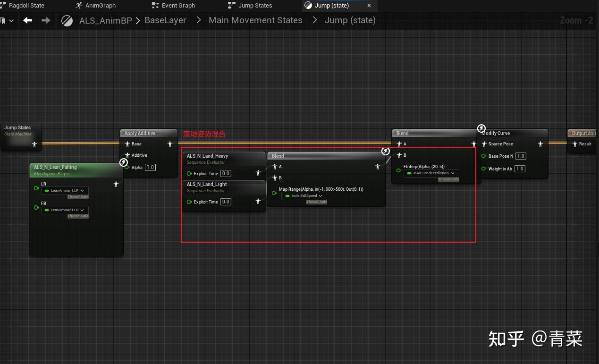This screenshot has width=599, height=364.
Task: Edit the Weight in Air value field
Action: 520,169
